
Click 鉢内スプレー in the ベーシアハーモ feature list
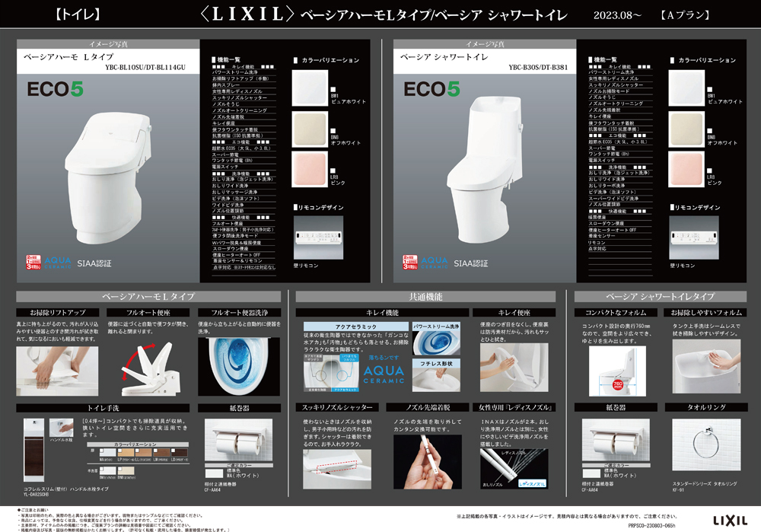225,85
